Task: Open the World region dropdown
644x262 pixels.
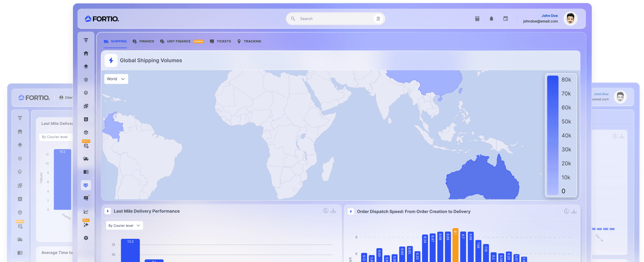Action: click(116, 79)
